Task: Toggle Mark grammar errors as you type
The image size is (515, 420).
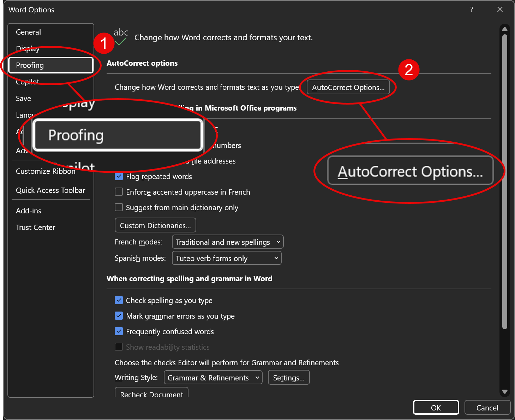Action: pyautogui.click(x=119, y=316)
